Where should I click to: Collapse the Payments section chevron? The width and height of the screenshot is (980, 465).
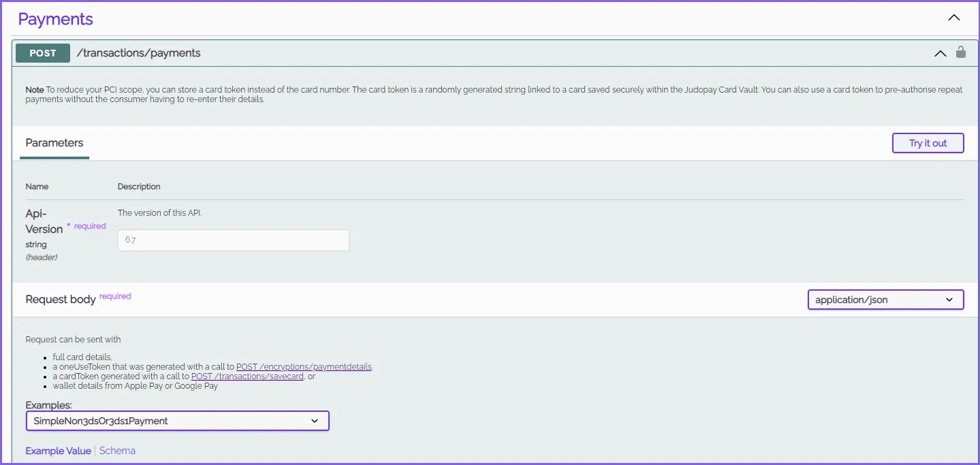click(954, 18)
